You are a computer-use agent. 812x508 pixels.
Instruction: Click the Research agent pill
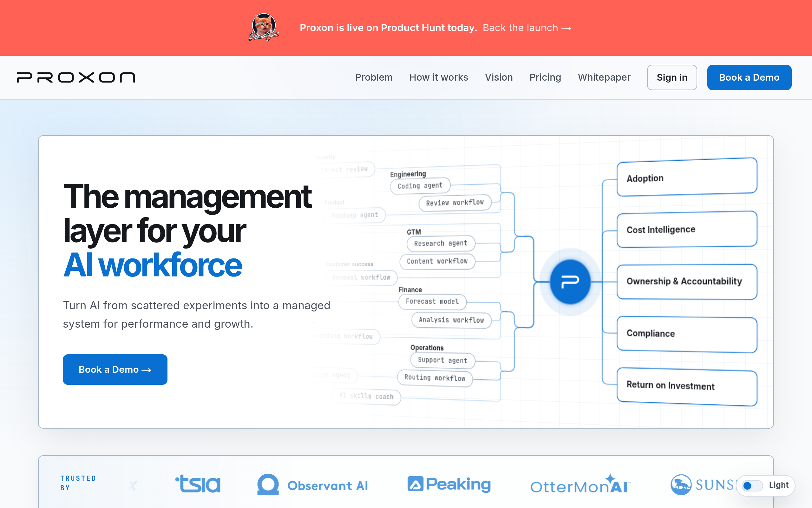click(441, 243)
